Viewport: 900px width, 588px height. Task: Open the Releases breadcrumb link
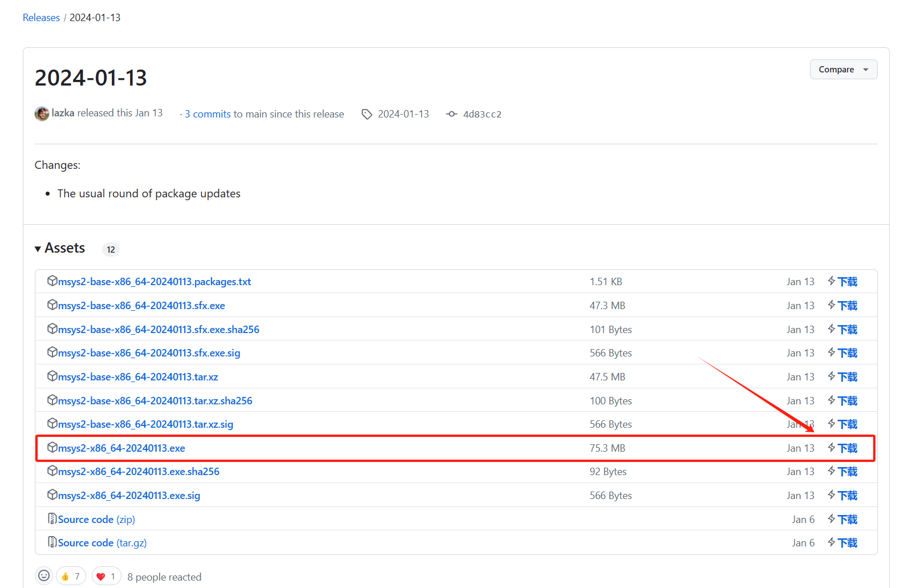tap(41, 18)
